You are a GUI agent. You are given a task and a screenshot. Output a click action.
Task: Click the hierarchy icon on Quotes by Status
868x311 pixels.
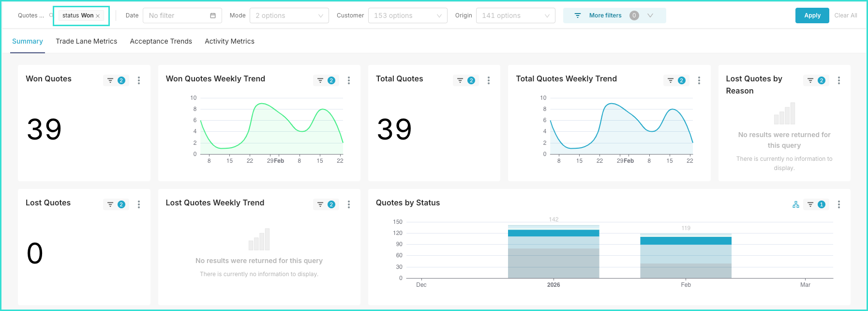796,204
